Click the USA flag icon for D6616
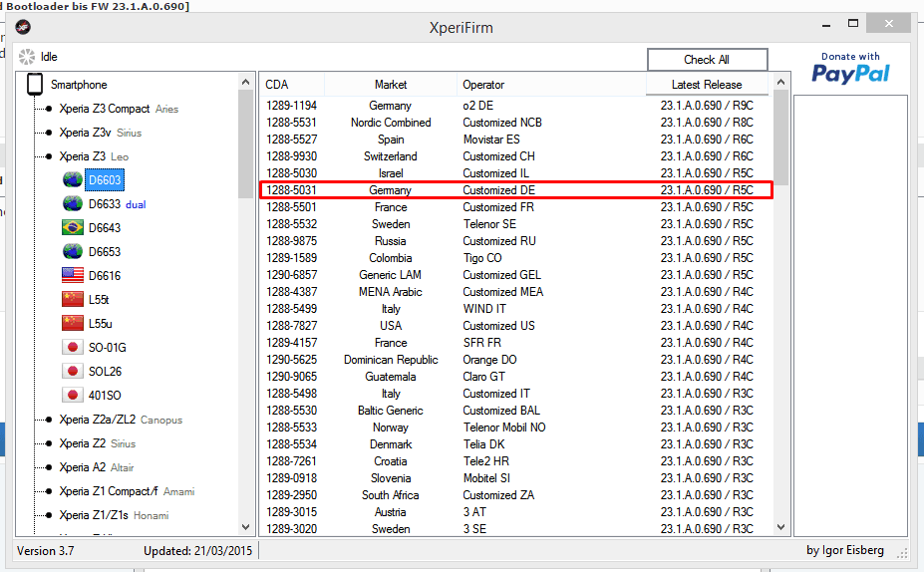The image size is (924, 572). pyautogui.click(x=73, y=275)
